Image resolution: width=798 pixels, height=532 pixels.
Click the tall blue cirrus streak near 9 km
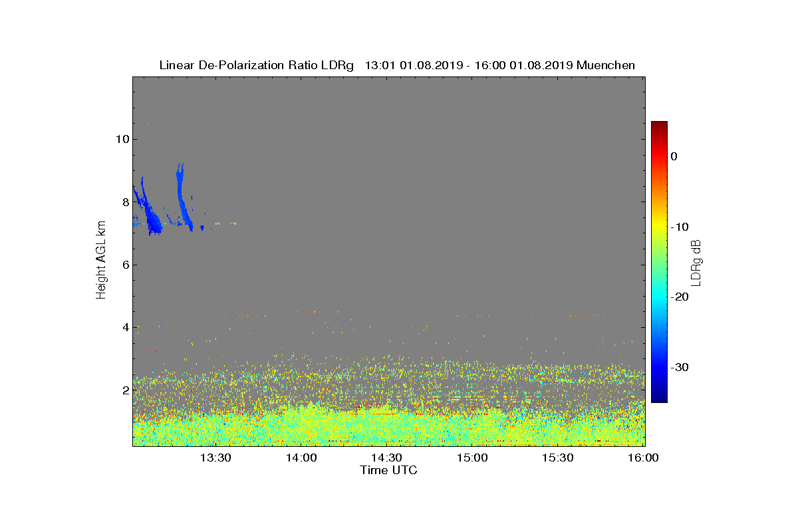[183, 196]
